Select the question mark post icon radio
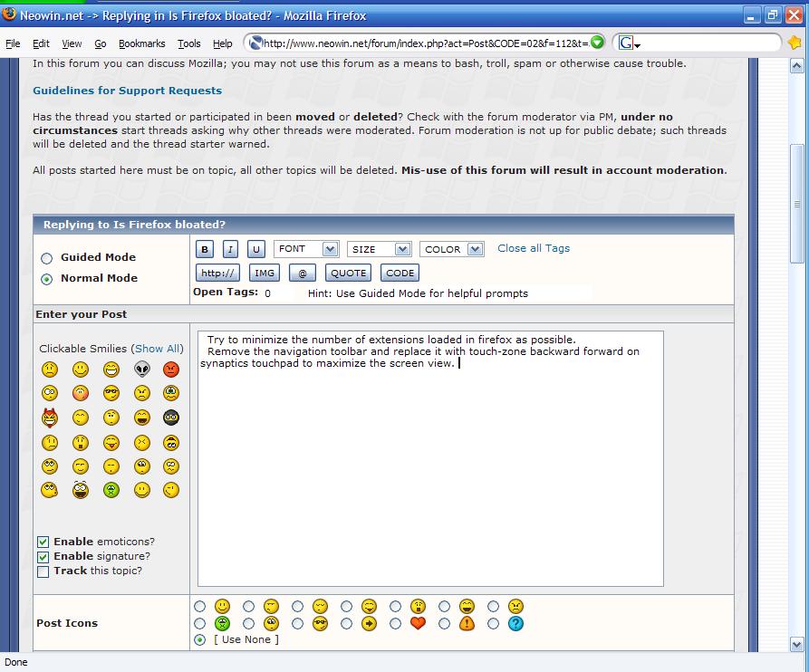Viewport: 809px width, 672px height. [x=493, y=624]
